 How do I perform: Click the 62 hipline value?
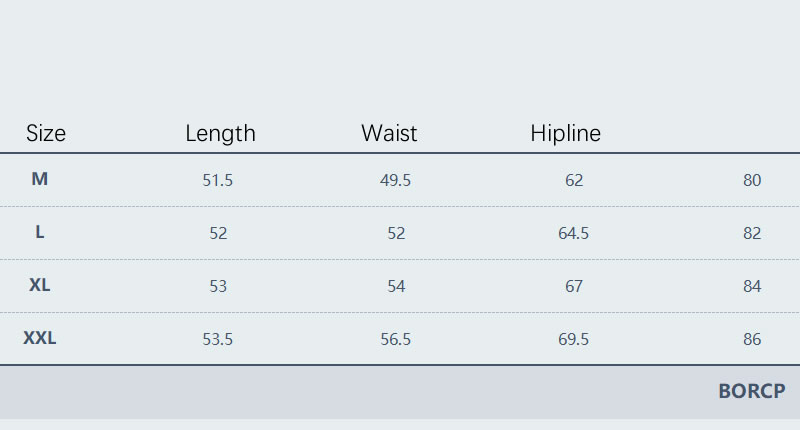(x=574, y=181)
